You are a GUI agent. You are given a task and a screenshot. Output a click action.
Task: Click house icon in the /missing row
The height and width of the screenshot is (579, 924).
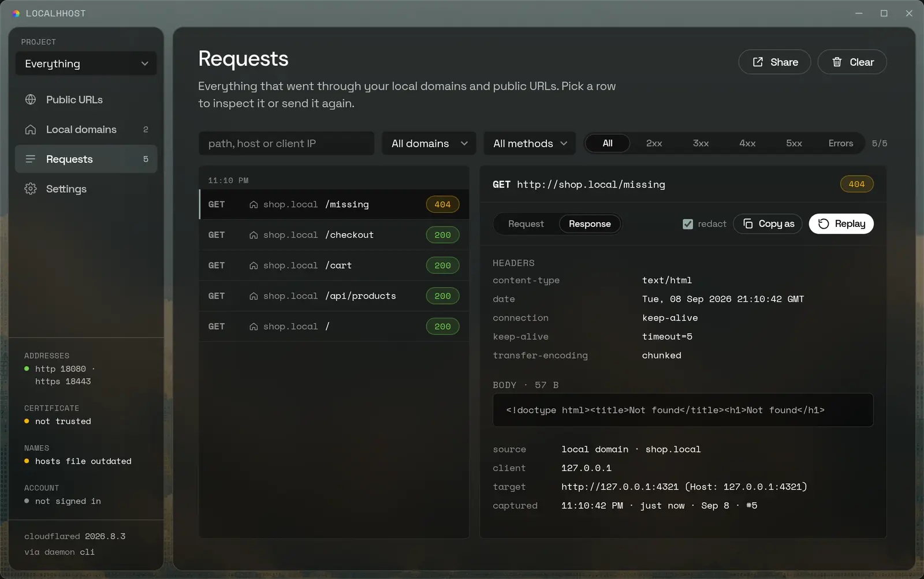pos(254,204)
